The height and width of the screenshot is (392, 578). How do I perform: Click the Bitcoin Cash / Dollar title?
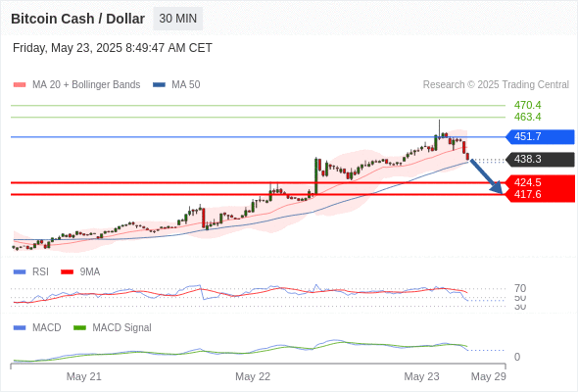coord(77,19)
